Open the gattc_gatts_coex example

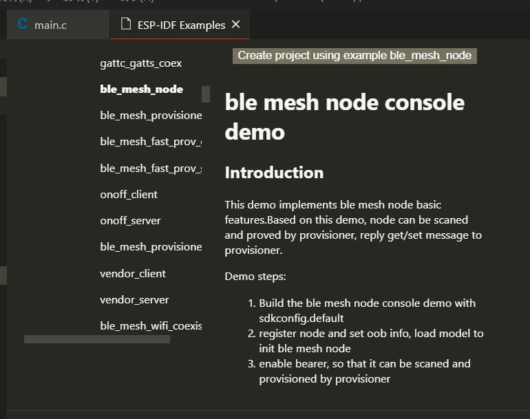point(141,64)
